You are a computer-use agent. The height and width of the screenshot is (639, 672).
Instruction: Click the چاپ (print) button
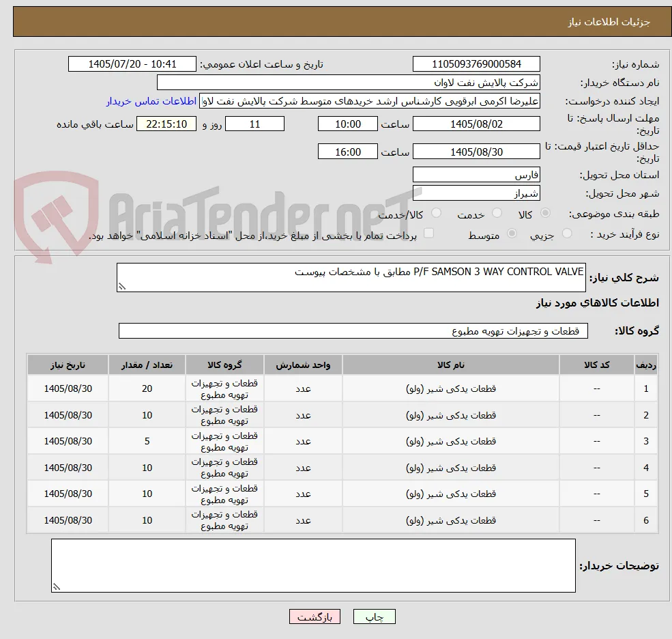374,616
